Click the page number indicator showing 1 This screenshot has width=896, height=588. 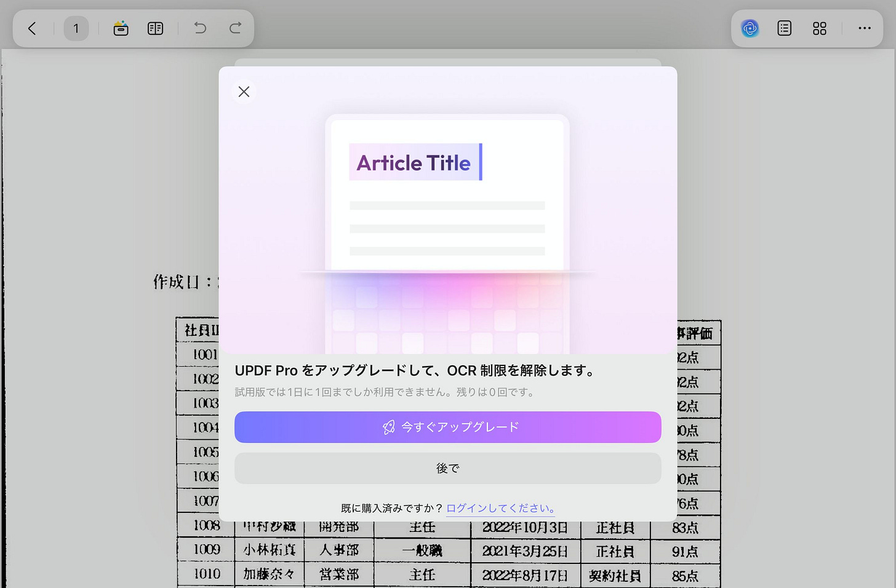tap(76, 28)
